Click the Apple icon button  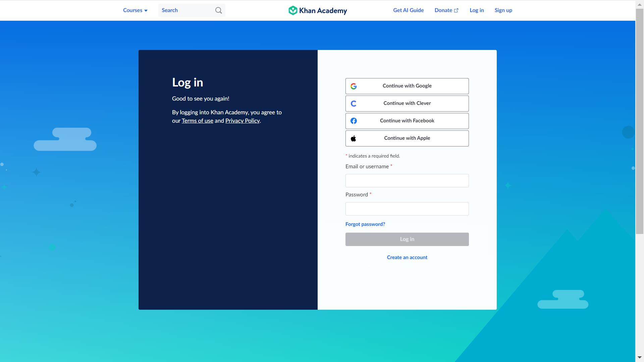354,138
